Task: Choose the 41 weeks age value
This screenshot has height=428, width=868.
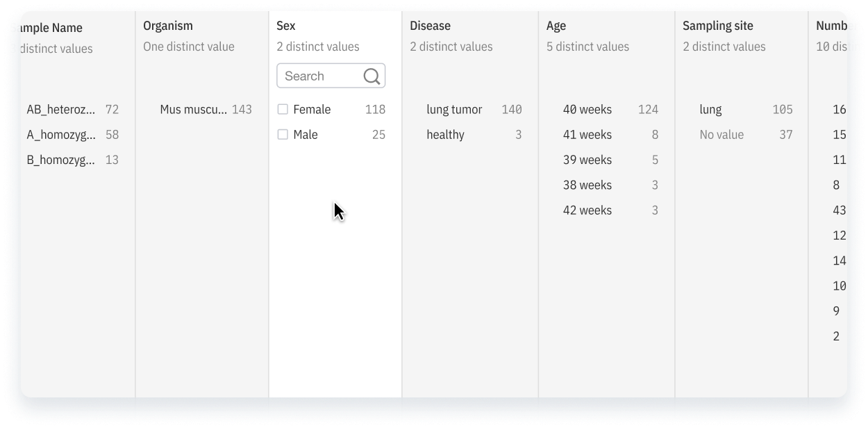Action: 587,135
